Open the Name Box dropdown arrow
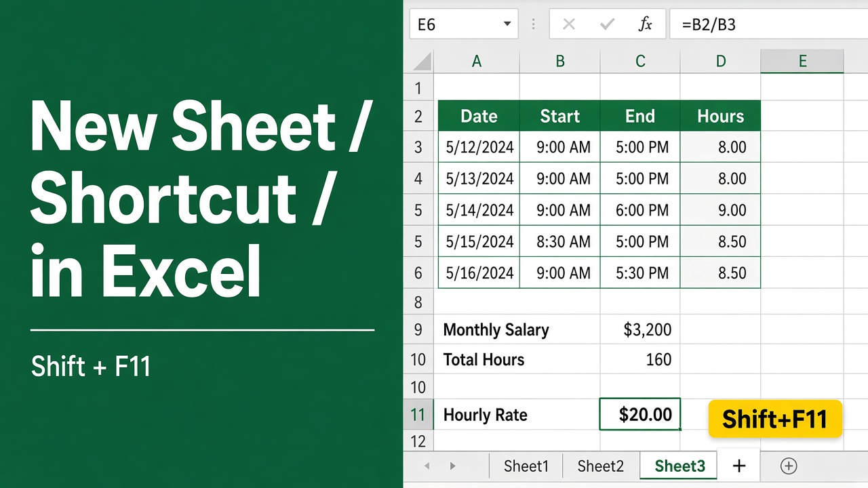 pos(507,25)
